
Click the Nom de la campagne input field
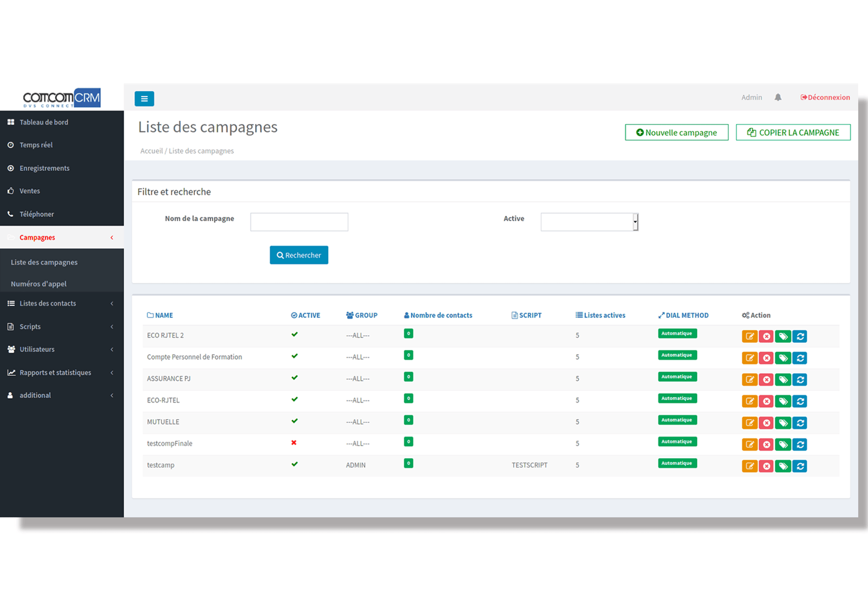pos(299,222)
